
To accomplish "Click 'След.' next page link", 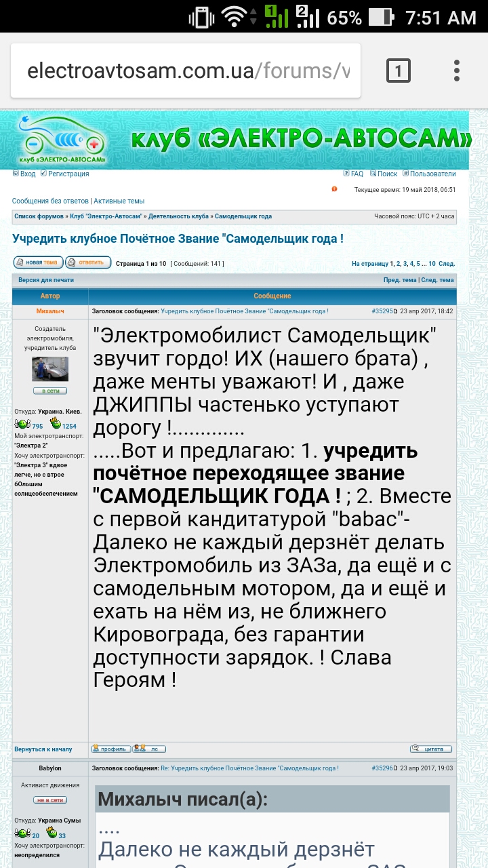I will tap(447, 263).
